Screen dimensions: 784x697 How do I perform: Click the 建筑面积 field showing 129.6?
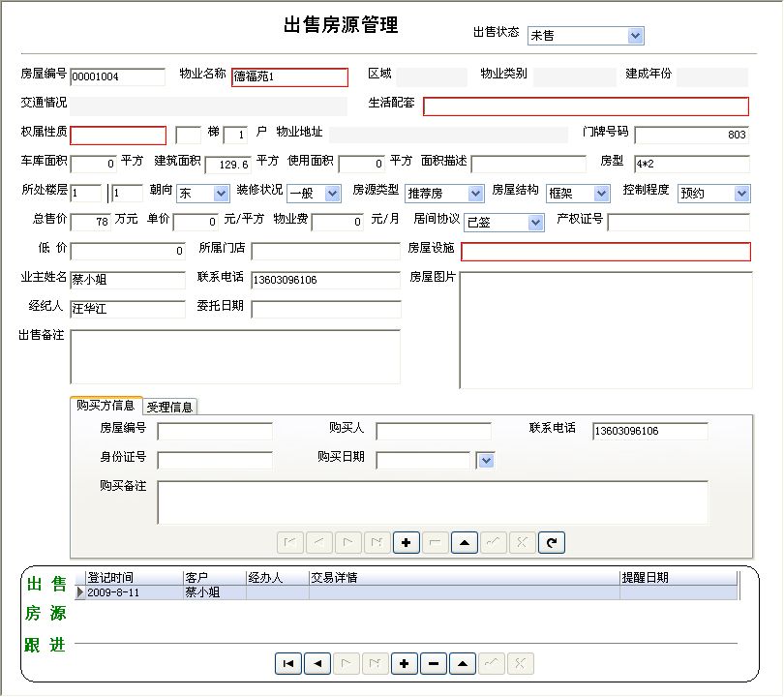click(228, 165)
